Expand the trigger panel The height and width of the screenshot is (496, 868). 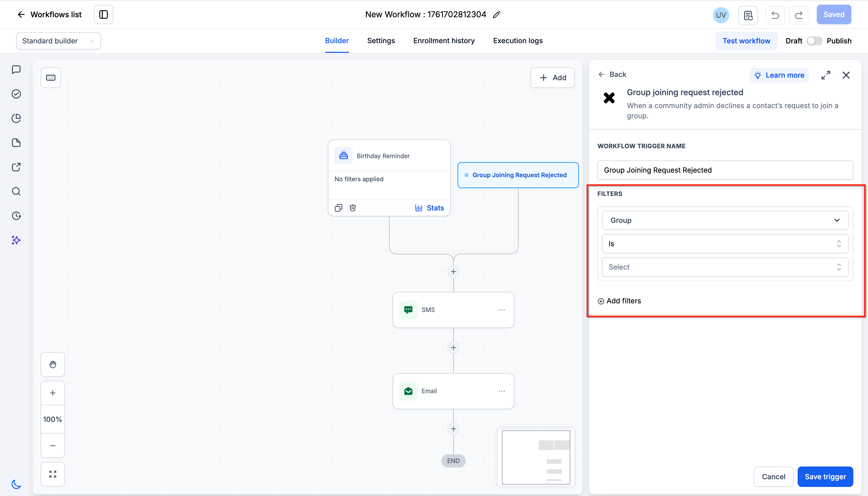click(x=826, y=75)
